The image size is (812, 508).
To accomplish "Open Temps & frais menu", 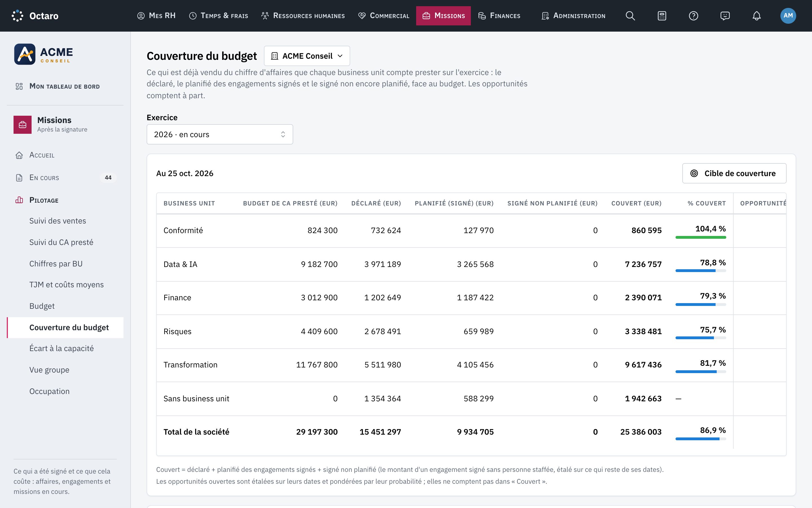I will (x=219, y=16).
